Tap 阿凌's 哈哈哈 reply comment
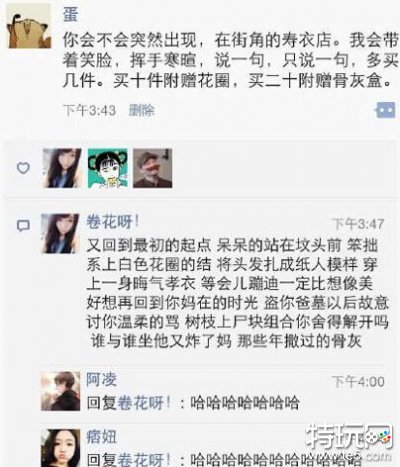Viewport: 400px width, 467px height. pos(193,403)
